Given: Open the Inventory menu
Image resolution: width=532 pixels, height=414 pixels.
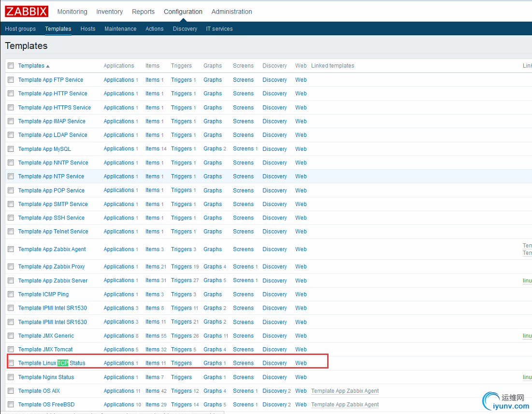Looking at the screenshot, I should pos(110,12).
